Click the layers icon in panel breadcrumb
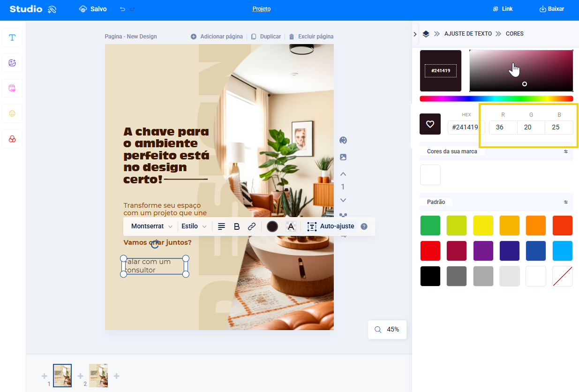Viewport: 579px width, 392px height. (x=426, y=34)
